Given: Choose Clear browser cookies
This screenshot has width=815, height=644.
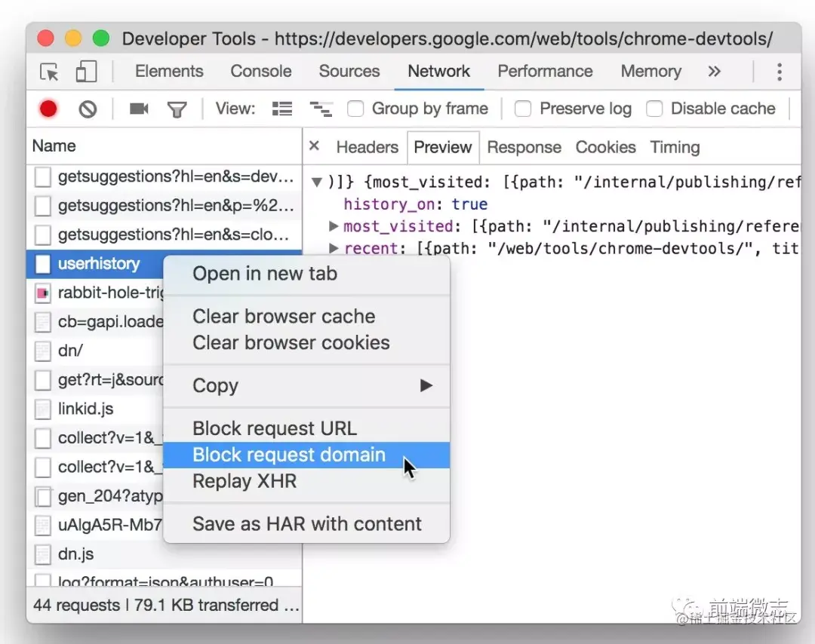Looking at the screenshot, I should (x=306, y=343).
